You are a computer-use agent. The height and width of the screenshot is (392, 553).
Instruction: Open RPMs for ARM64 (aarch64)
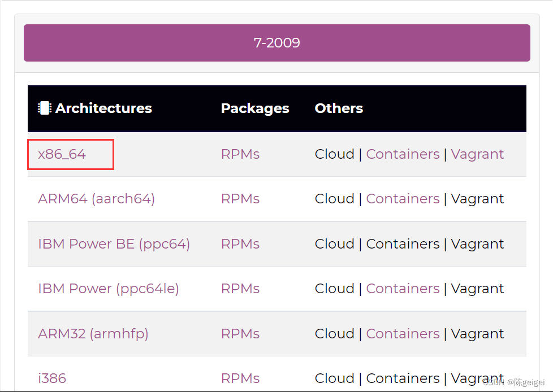[240, 199]
